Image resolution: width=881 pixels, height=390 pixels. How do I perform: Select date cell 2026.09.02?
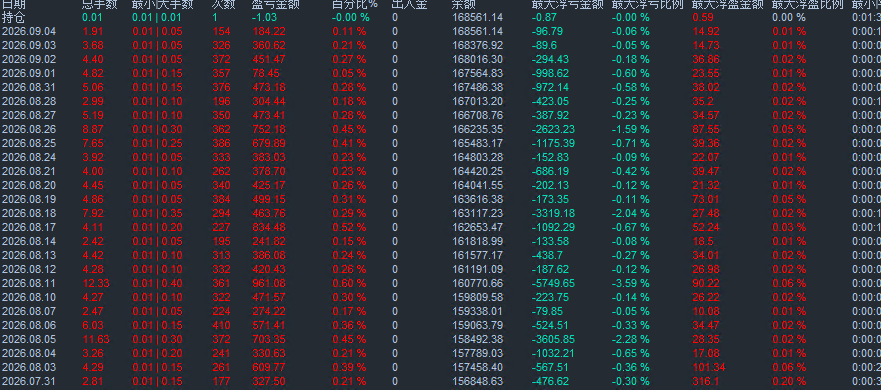[29, 60]
